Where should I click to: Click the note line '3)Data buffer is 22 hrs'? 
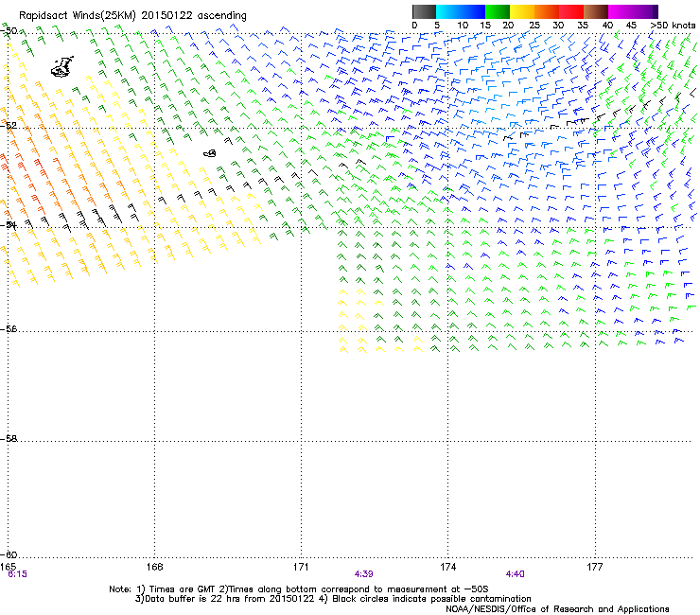click(333, 599)
